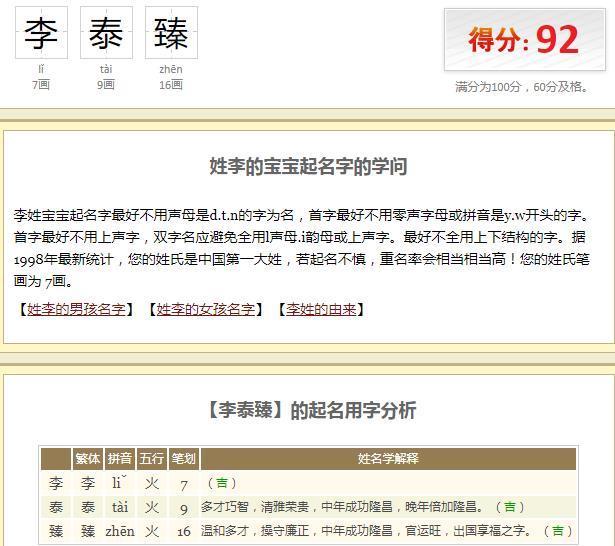Click the 繁体 column header

88,459
